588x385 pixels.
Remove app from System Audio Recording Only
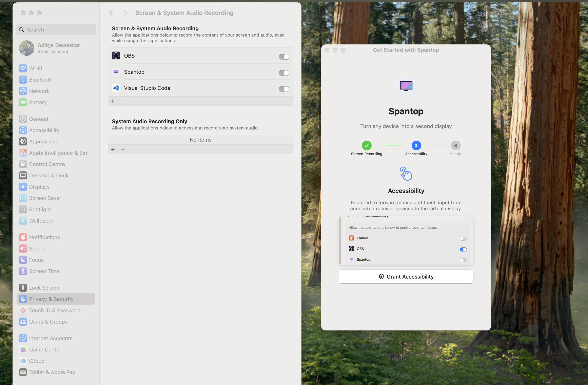(x=123, y=149)
